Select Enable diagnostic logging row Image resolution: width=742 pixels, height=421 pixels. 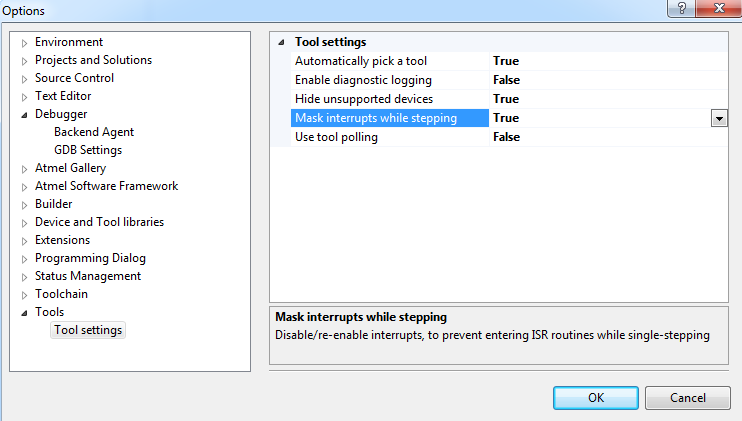point(509,80)
